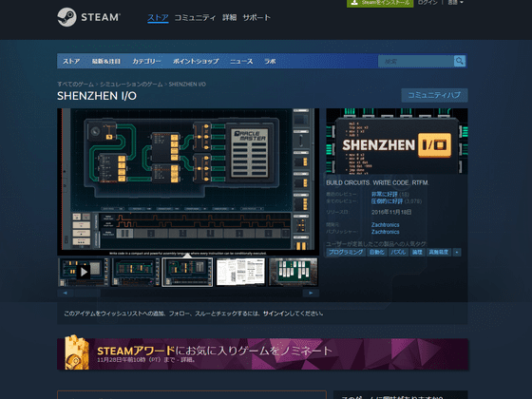Open the カテゴリー store tab

(x=146, y=62)
